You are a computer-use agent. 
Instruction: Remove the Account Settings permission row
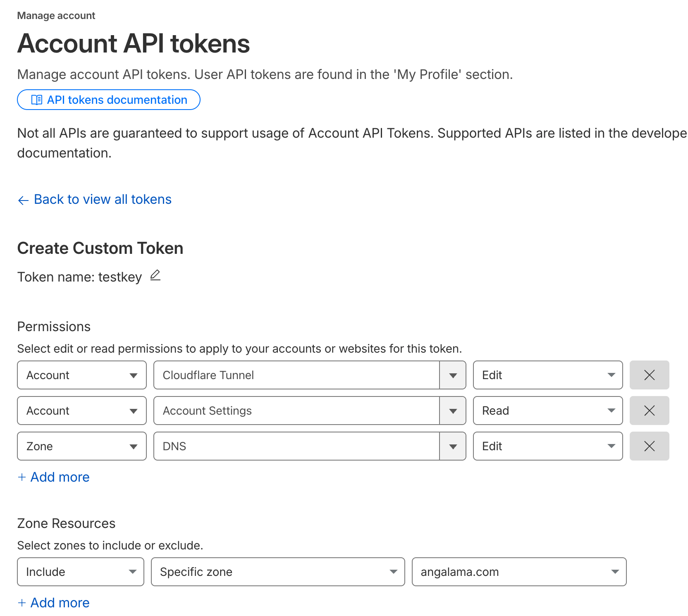click(649, 411)
